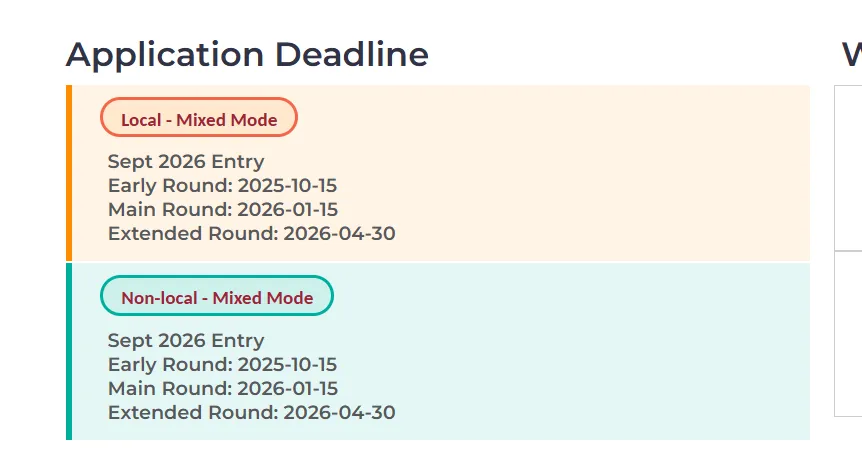Image resolution: width=862 pixels, height=460 pixels.
Task: Click the word "Deadline" in the heading
Action: click(x=352, y=55)
